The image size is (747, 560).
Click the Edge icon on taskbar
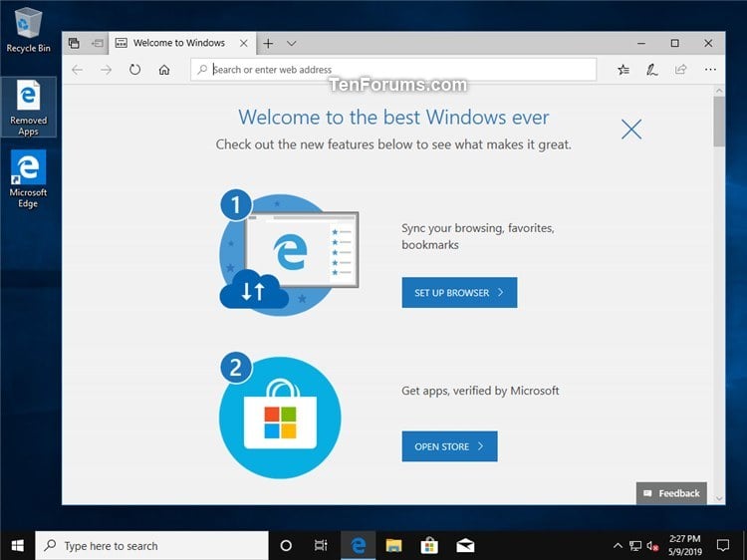pos(358,546)
